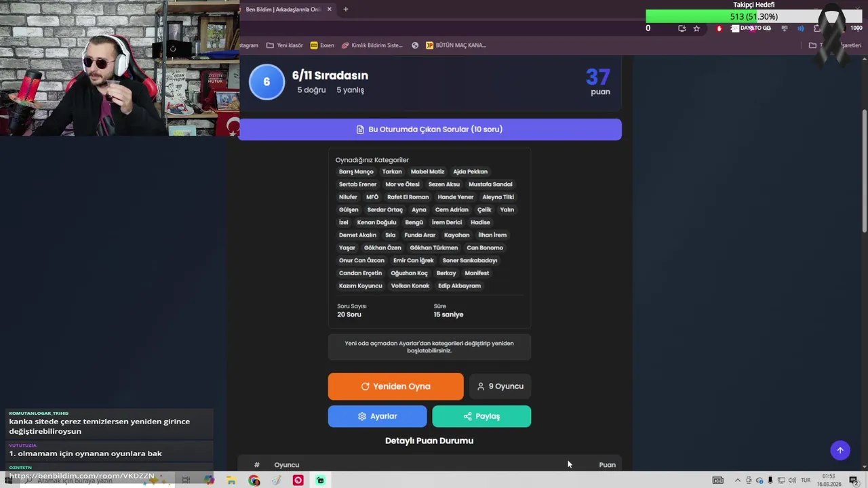Screen dimensions: 868x488
Task: Select the Edip Akbayram category tag
Action: pos(459,286)
